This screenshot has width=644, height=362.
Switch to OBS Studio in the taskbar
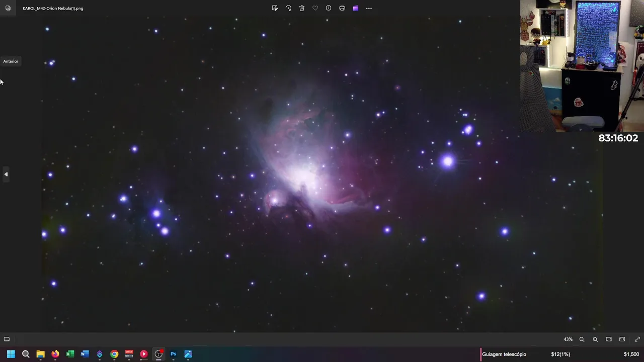(158, 354)
